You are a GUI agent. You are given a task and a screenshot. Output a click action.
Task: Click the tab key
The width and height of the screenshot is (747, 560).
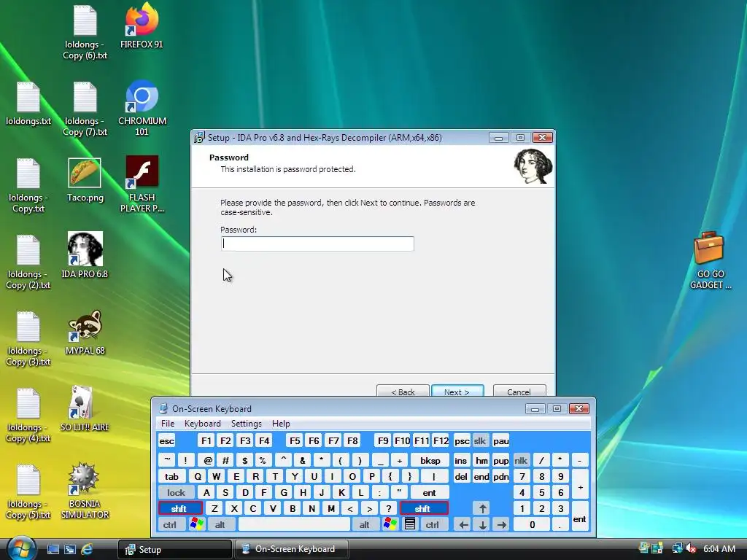coord(171,476)
